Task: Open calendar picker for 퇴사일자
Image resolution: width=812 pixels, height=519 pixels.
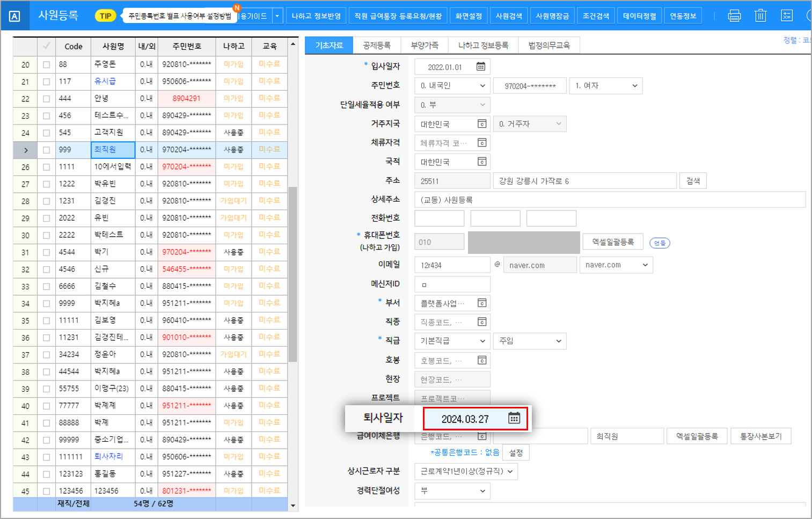Action: (x=514, y=419)
